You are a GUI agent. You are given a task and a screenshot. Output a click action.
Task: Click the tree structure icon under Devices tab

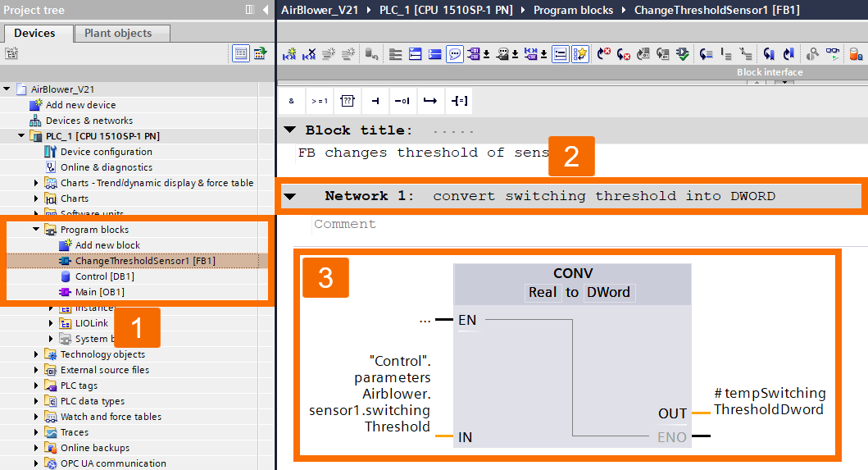point(11,54)
